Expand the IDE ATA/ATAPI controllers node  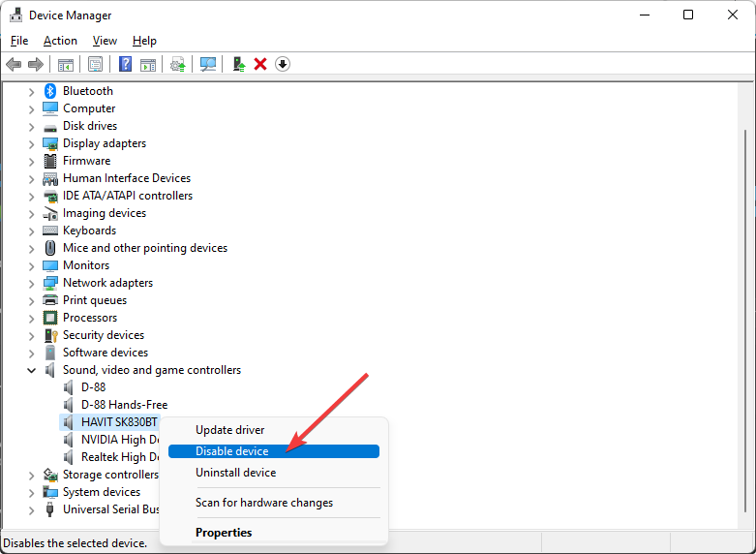tap(31, 197)
